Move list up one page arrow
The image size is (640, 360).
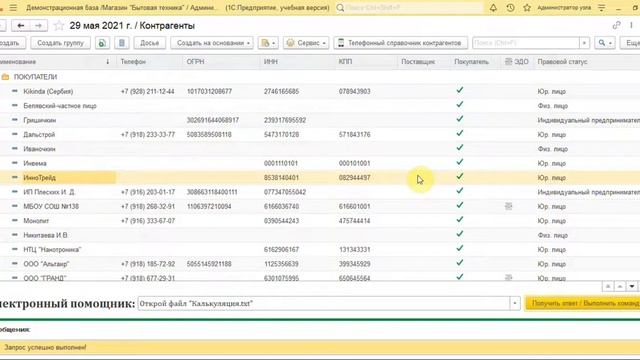tap(620, 286)
